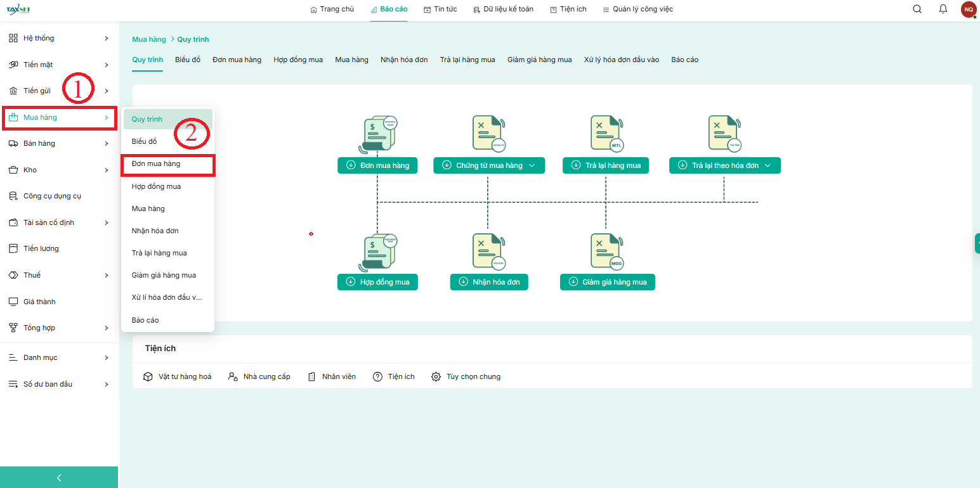Click the search magnifier icon

point(917,9)
